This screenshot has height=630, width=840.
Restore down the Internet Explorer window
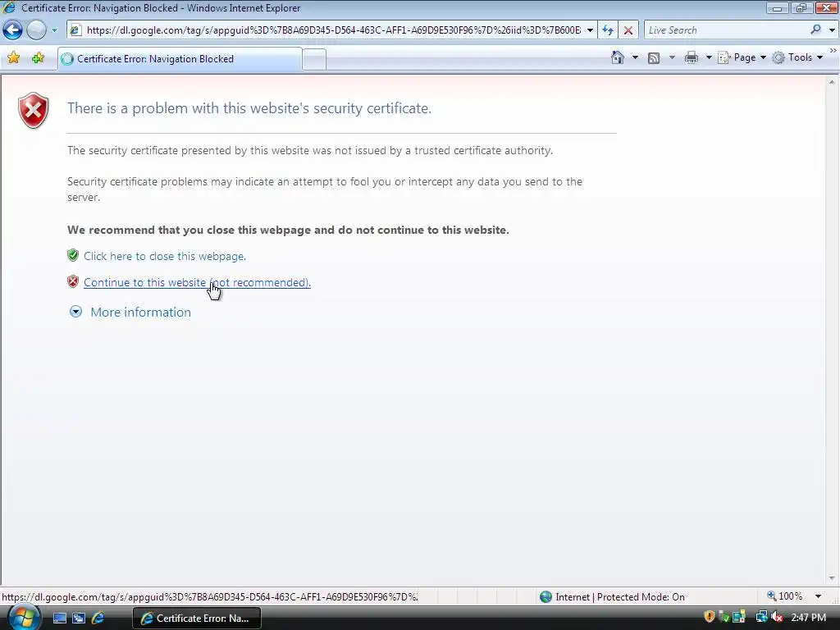(801, 8)
